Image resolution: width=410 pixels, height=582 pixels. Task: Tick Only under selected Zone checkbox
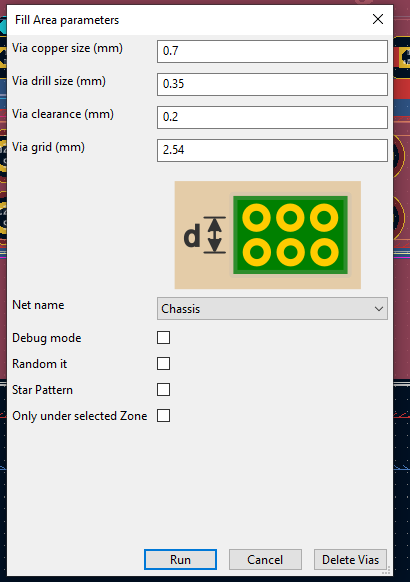pos(163,416)
